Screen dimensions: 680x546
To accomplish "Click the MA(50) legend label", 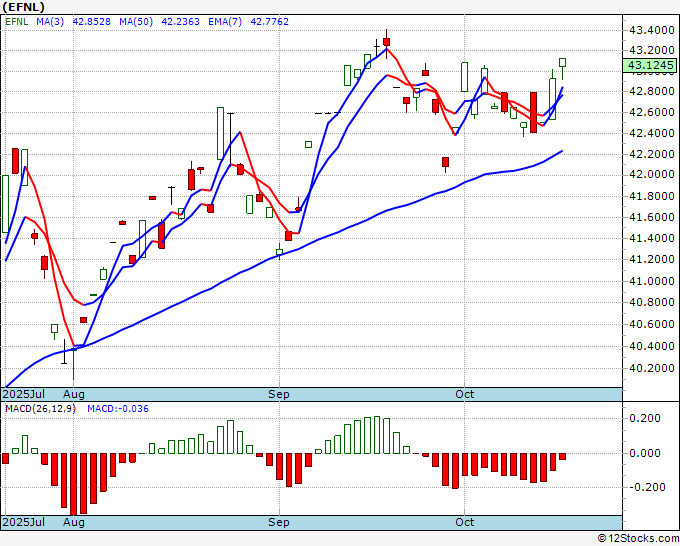I will point(136,22).
